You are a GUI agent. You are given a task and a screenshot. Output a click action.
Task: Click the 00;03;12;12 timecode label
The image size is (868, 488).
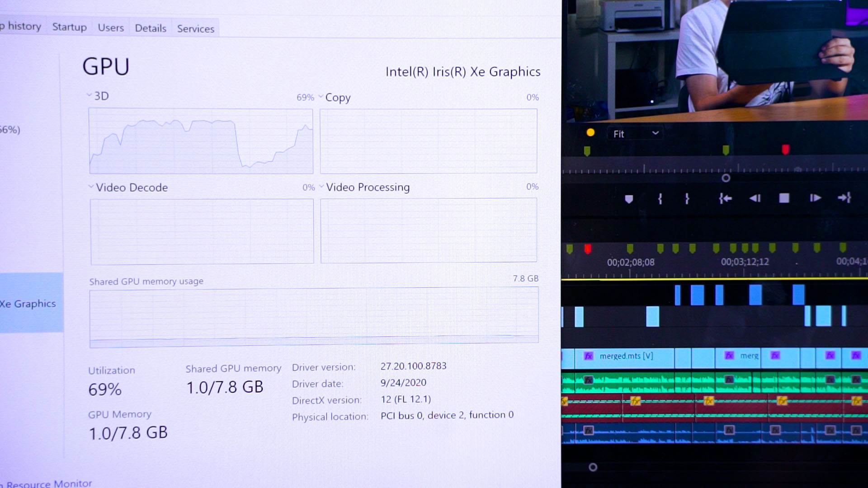click(745, 262)
